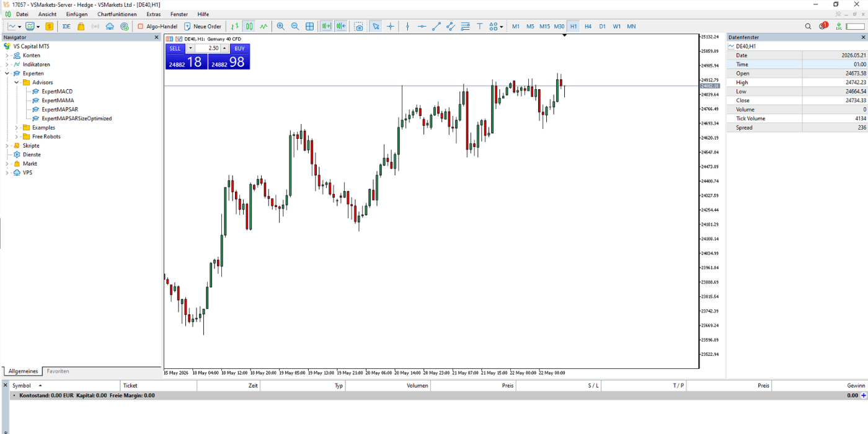Open the notification icon with red badge
Screen dimensions: 868x434
coord(823,26)
